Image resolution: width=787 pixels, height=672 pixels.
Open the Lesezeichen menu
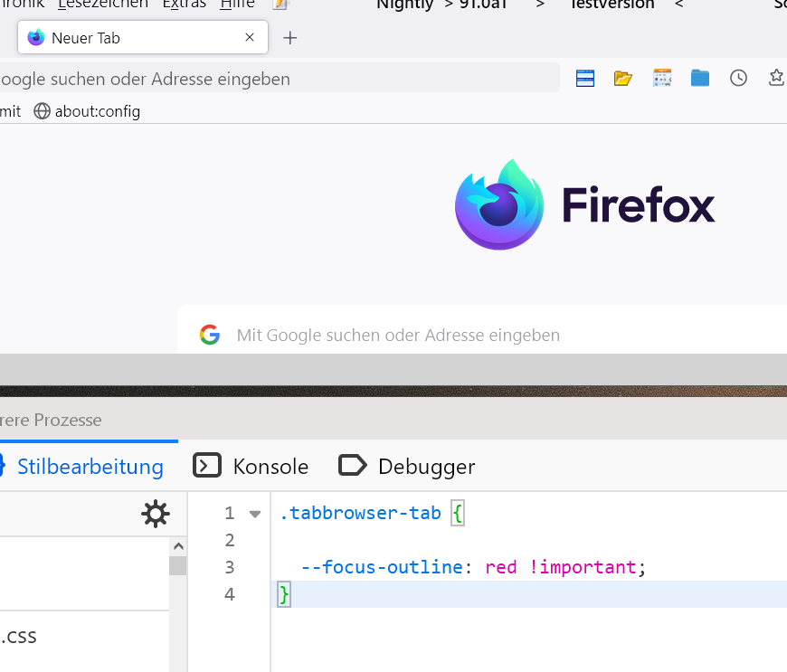[x=103, y=5]
